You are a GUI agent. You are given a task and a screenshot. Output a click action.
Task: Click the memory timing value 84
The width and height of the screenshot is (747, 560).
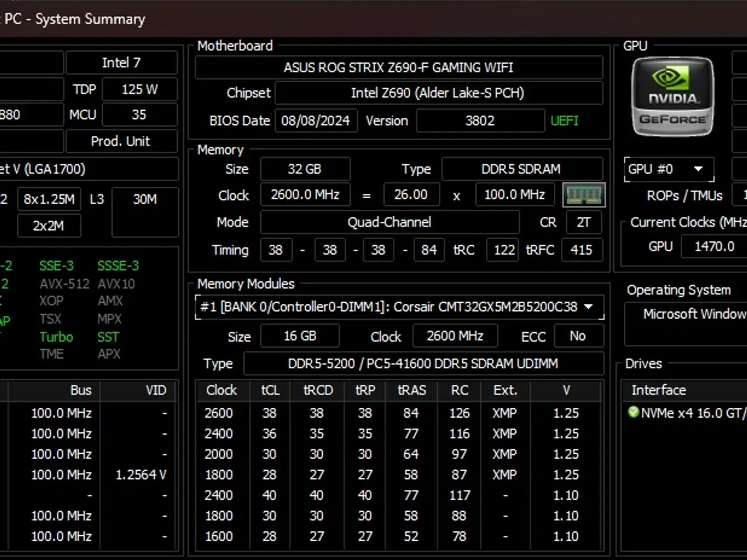[x=429, y=250]
